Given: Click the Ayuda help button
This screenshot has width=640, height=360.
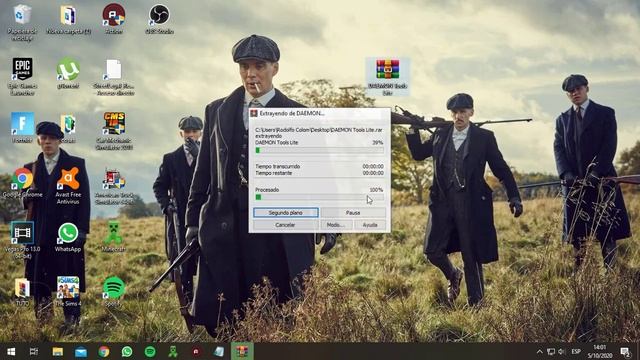Looking at the screenshot, I should point(370,225).
